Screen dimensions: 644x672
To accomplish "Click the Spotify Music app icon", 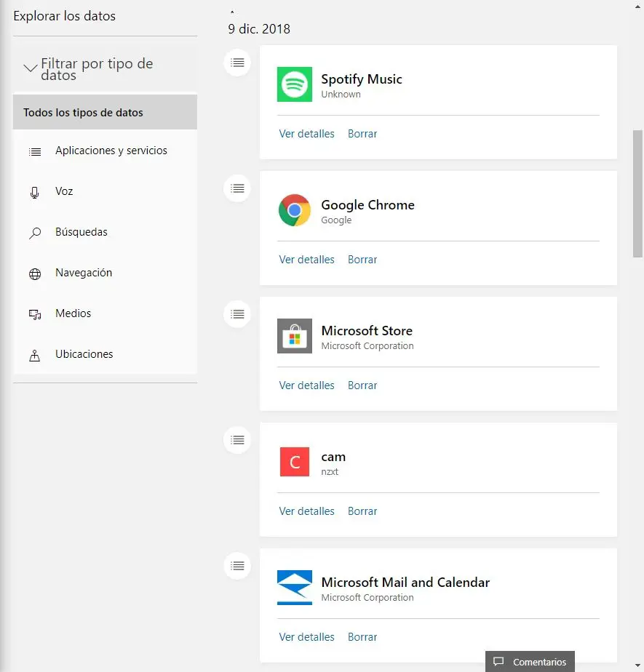I will (295, 84).
